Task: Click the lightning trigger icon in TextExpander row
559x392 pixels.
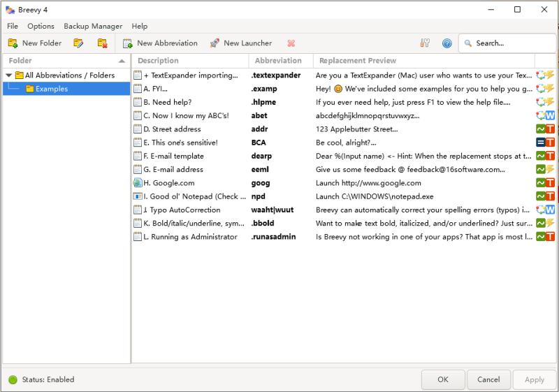Action: (x=550, y=75)
